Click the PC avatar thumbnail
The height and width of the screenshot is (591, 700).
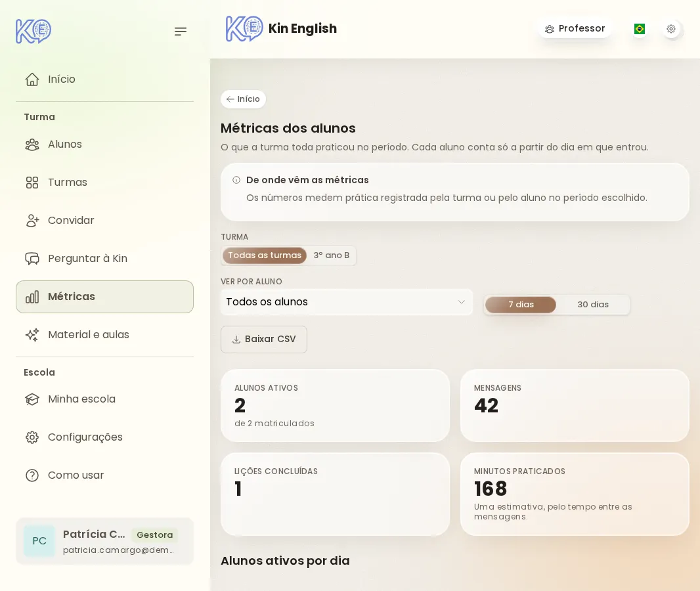39,541
